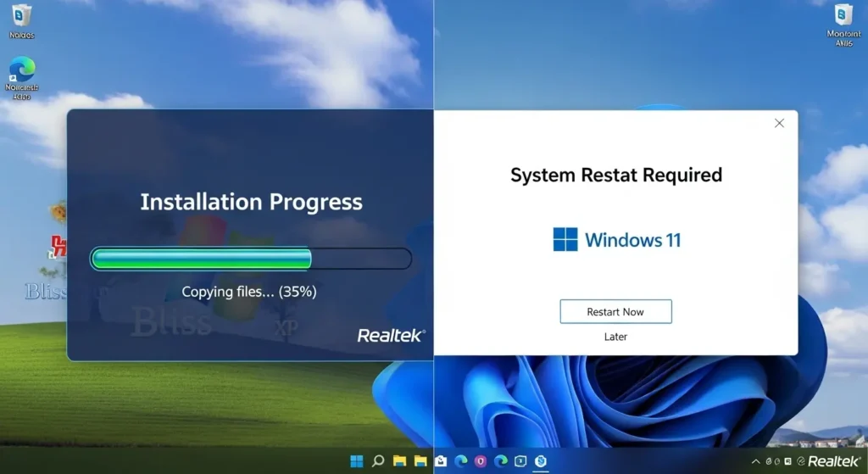
Task: Click the Restart Now button
Action: pos(615,312)
